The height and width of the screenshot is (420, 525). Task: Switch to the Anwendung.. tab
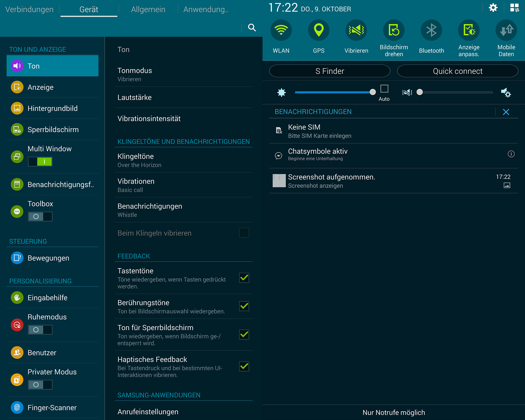[x=206, y=10]
